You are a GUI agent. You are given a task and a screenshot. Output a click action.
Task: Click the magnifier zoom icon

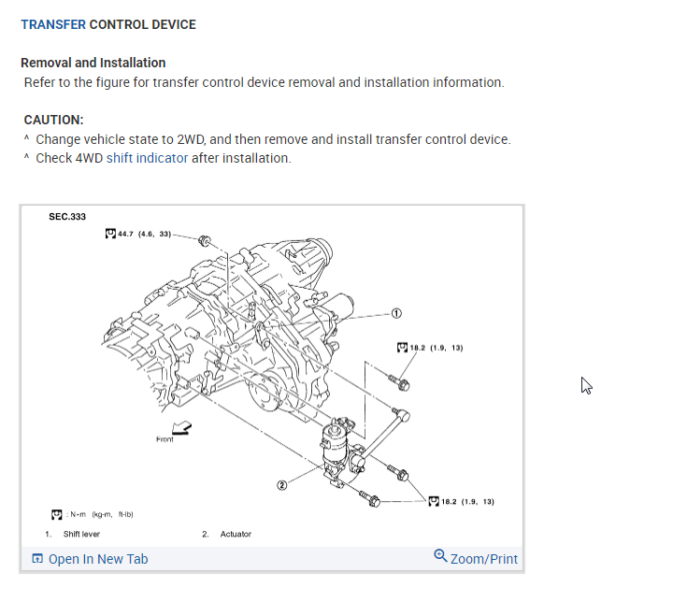click(440, 555)
